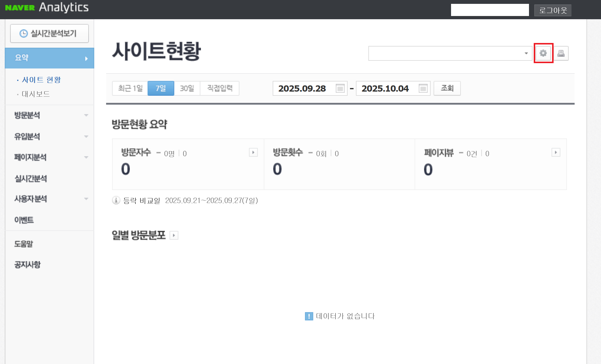Open the site selection dropdown
Image resolution: width=601 pixels, height=364 pixels.
pos(450,53)
